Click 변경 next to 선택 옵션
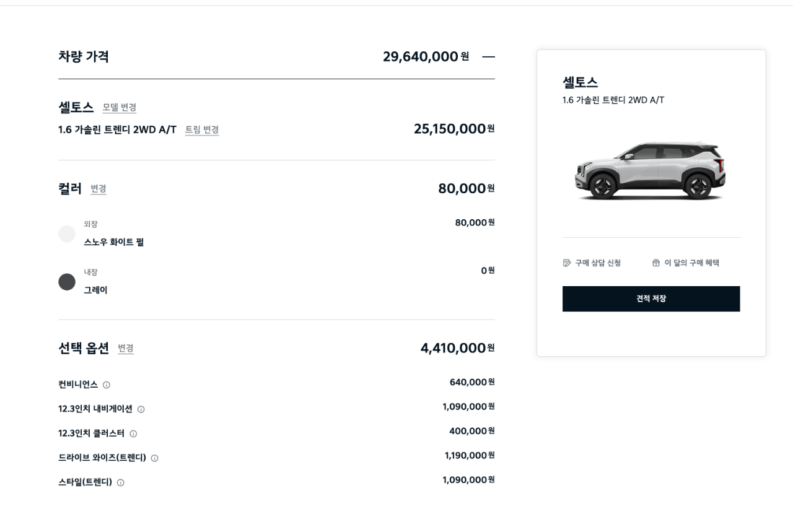This screenshot has height=532, width=793. (x=126, y=349)
